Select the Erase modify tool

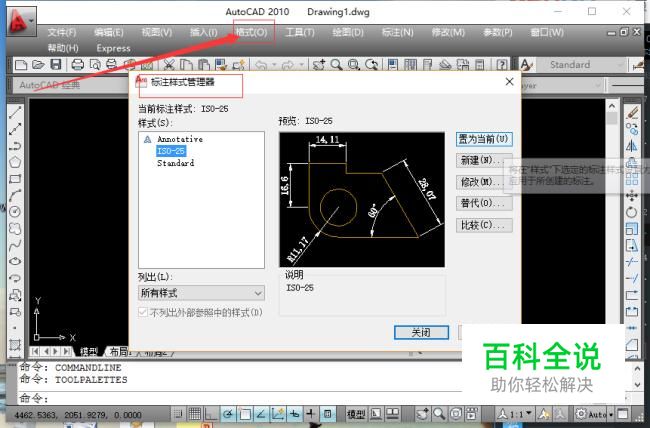point(632,112)
